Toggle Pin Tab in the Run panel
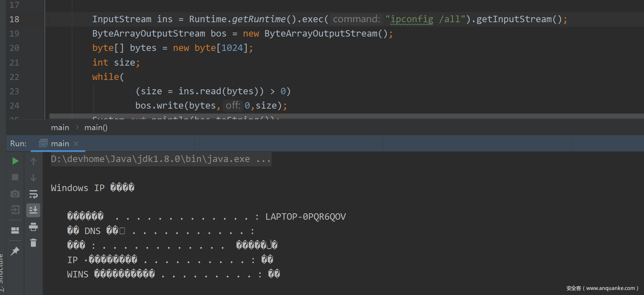This screenshot has height=295, width=644. pos(15,251)
